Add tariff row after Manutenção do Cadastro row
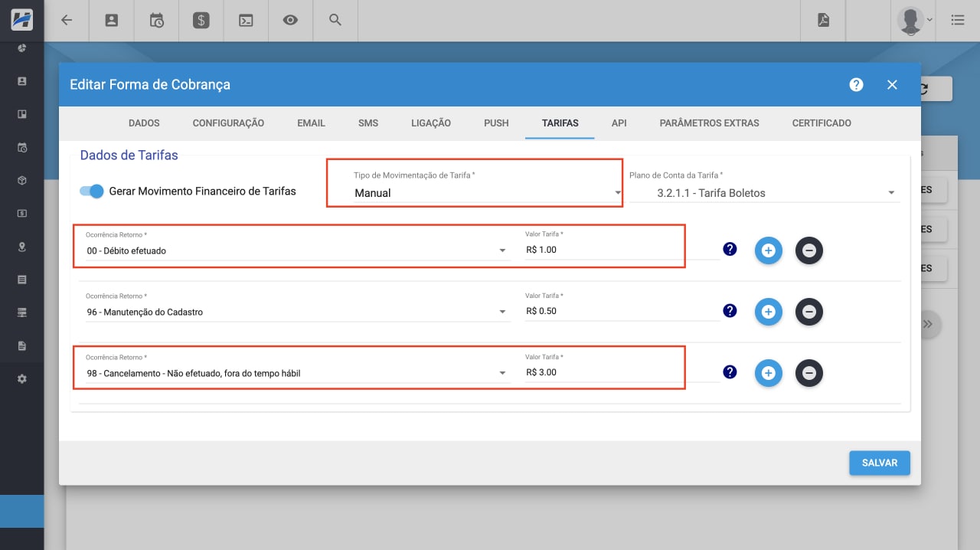The width and height of the screenshot is (980, 550). pyautogui.click(x=769, y=312)
